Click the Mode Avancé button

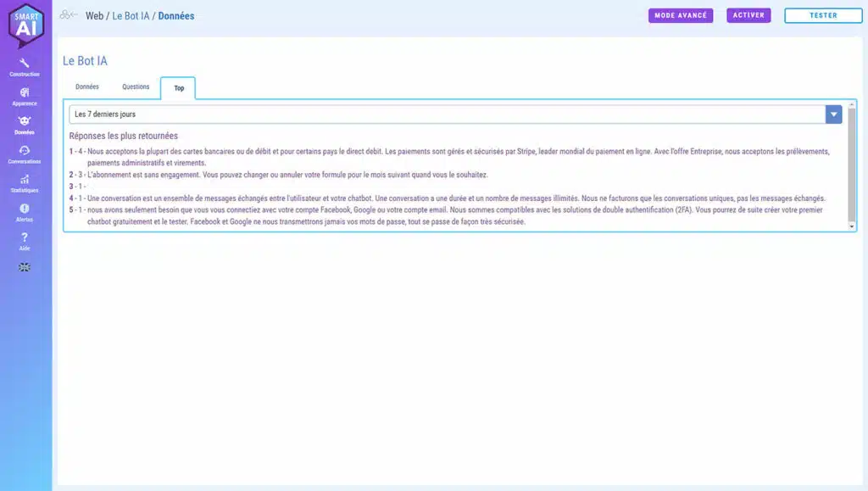681,15
